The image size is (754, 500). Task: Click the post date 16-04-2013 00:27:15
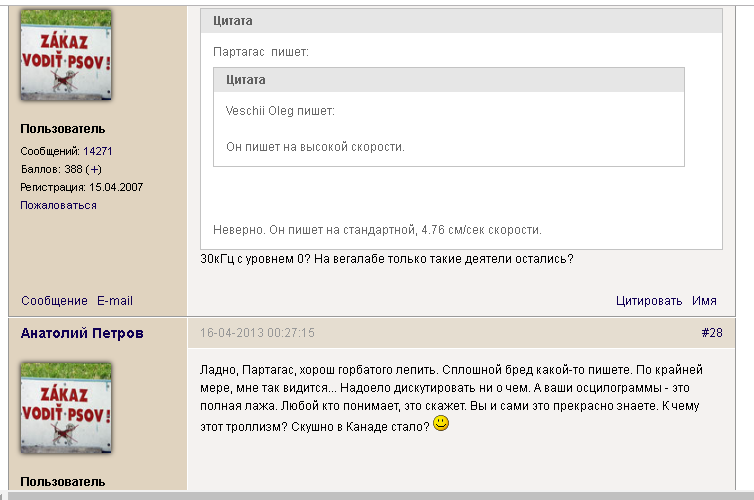point(258,333)
